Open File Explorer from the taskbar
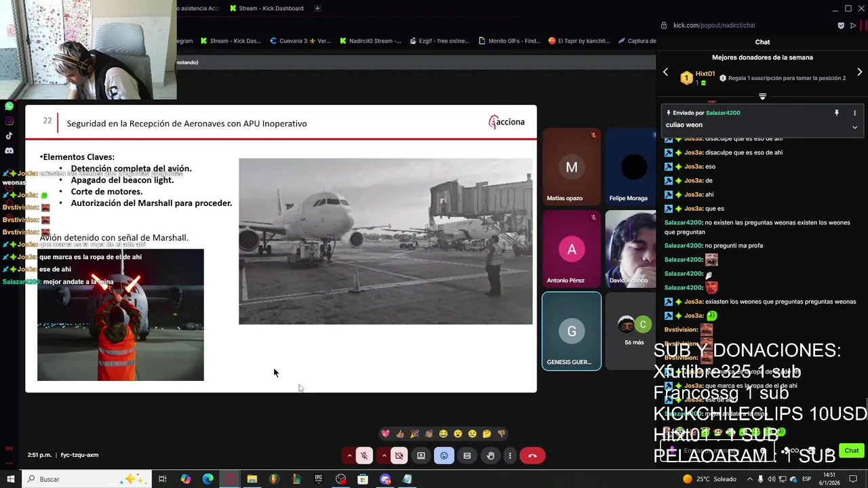 coord(252,479)
